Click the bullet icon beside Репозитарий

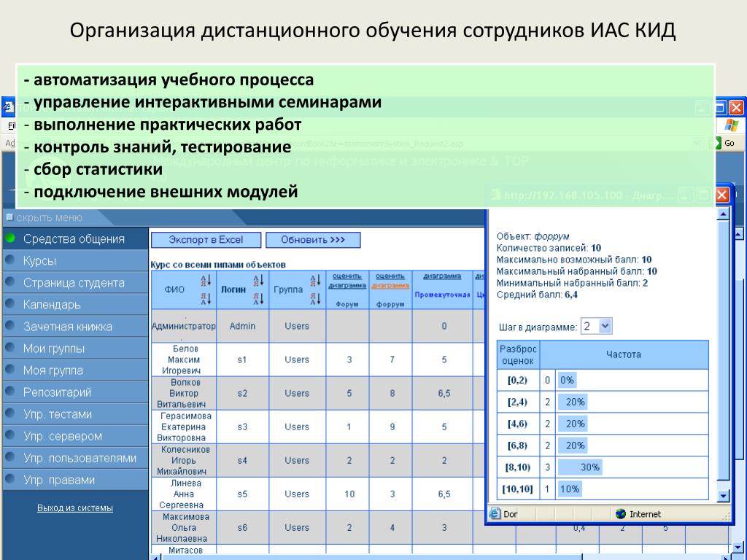point(10,392)
